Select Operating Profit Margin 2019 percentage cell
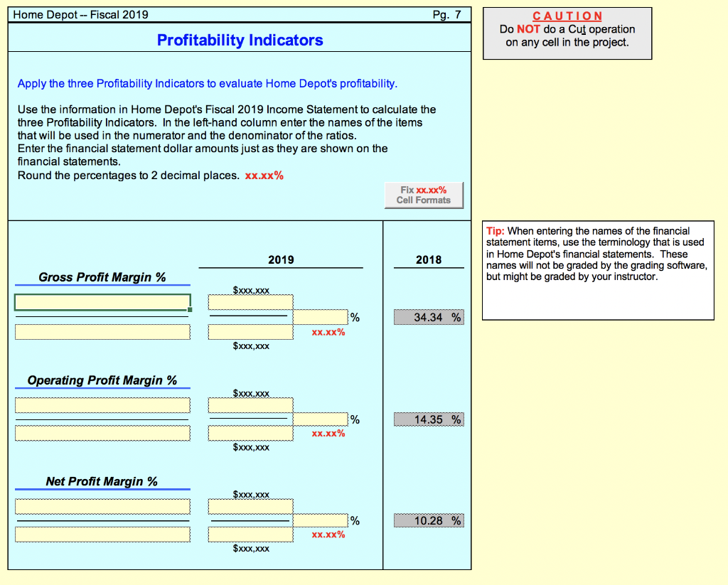Image resolution: width=728 pixels, height=585 pixels. pos(321,419)
